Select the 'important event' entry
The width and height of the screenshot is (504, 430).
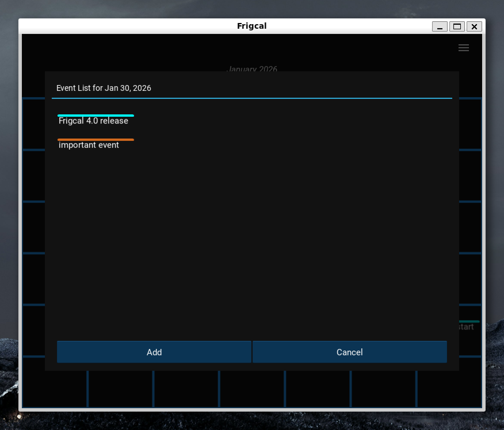(89, 145)
